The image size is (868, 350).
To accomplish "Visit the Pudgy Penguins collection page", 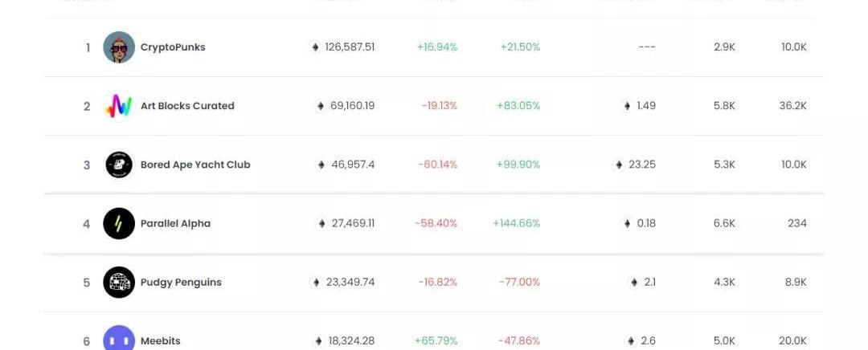I will pos(181,283).
